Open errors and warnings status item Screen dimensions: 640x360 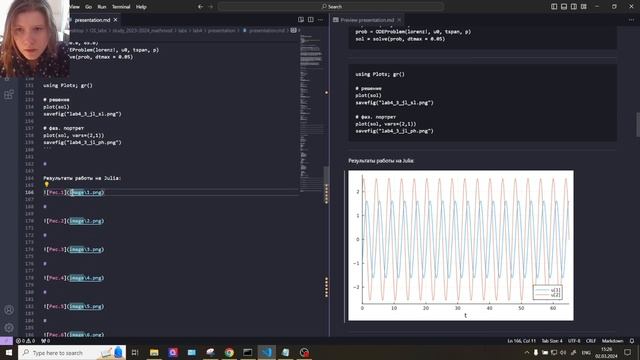(25, 341)
